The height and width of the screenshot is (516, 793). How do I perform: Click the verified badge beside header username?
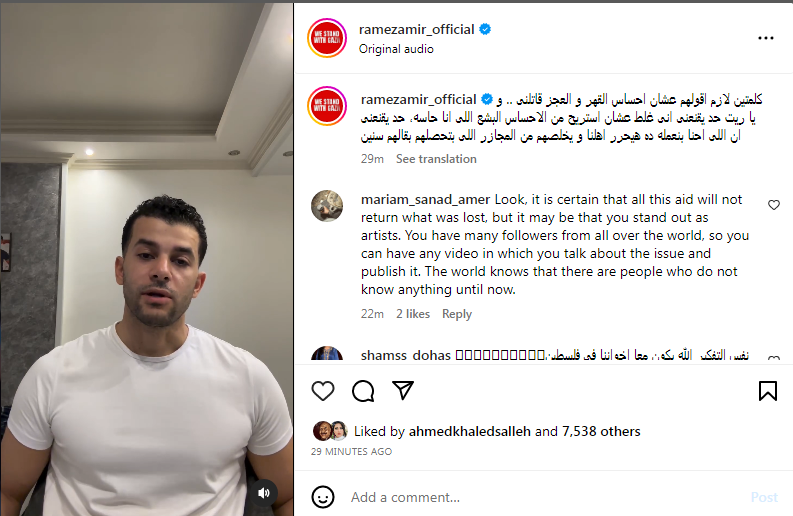tap(485, 29)
